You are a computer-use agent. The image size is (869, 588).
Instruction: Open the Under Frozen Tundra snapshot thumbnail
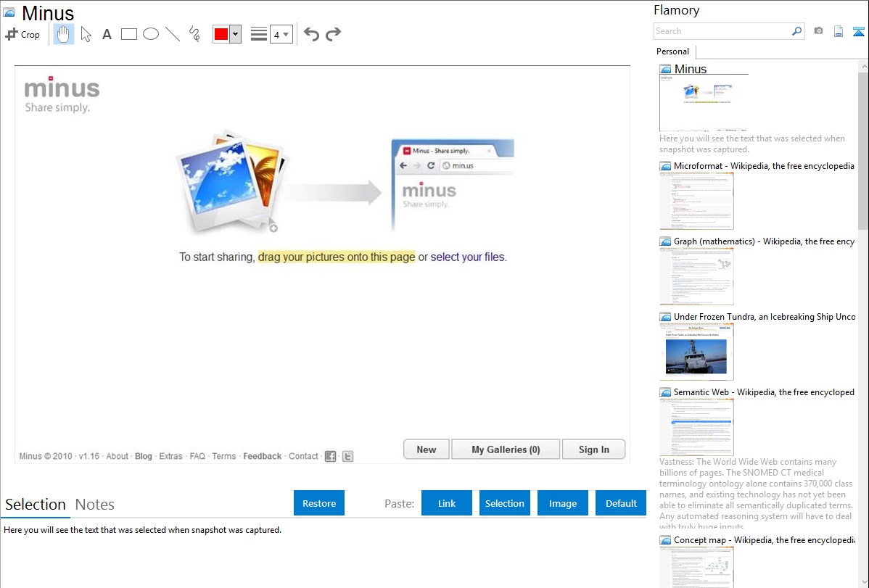pos(696,352)
